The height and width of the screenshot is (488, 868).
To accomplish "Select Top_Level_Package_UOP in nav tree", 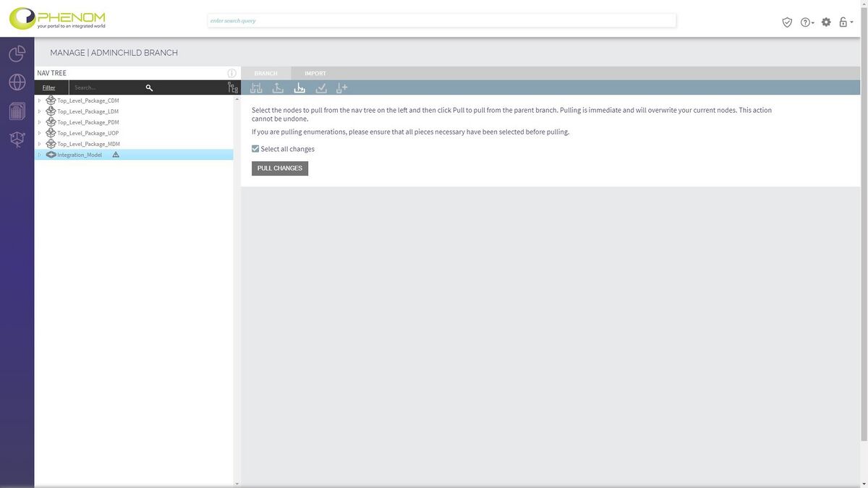I will click(88, 133).
